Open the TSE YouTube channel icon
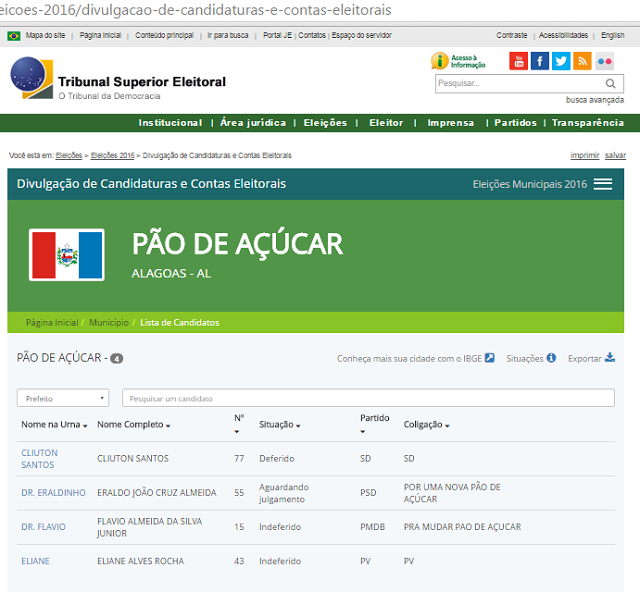The height and width of the screenshot is (592, 640). coord(518,61)
